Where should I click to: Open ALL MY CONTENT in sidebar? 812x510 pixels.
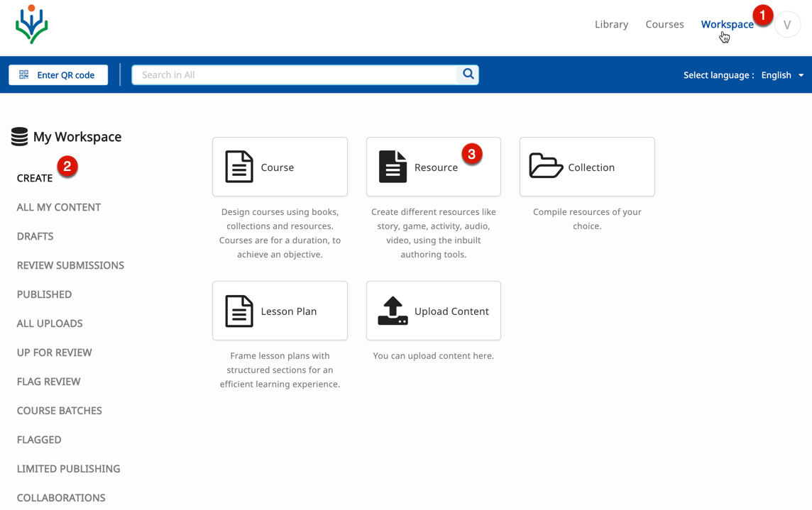59,207
